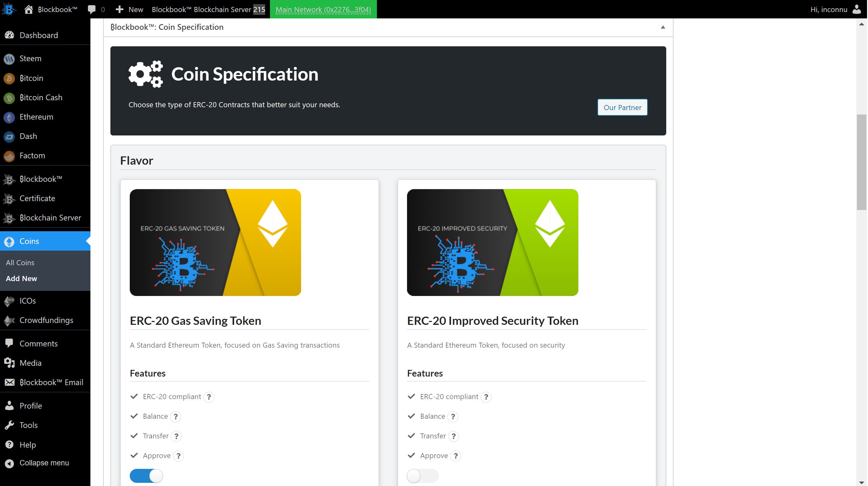Click the Steem sidebar icon
The image size is (868, 486).
point(10,59)
